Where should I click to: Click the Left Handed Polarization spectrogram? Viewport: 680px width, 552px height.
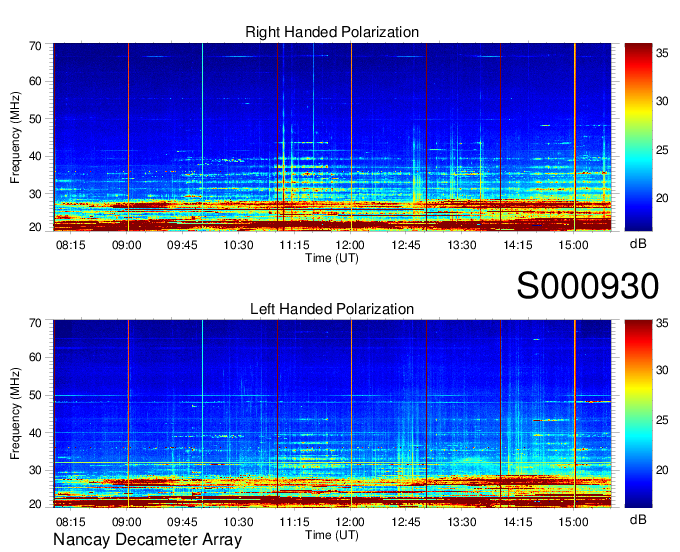tap(332, 414)
